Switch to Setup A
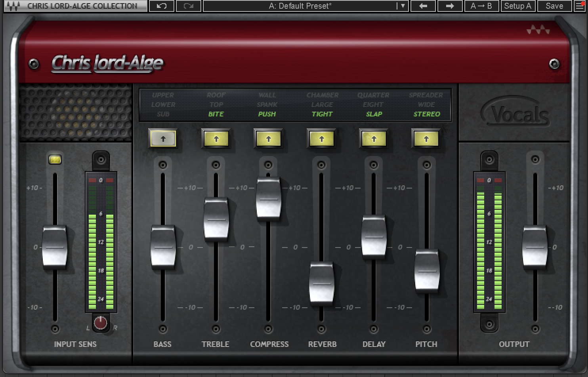This screenshot has height=377, width=588. tap(517, 6)
